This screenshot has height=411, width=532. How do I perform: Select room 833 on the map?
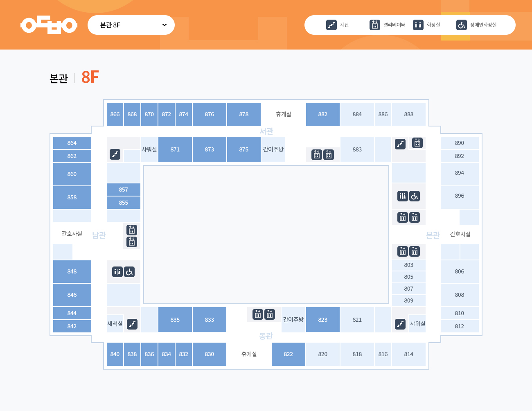(x=210, y=320)
